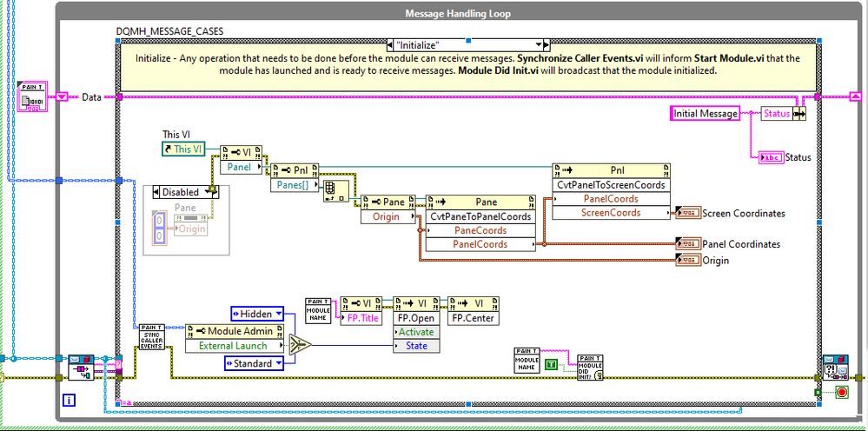
Task: Select the Module Admin property node
Action: pos(234,338)
